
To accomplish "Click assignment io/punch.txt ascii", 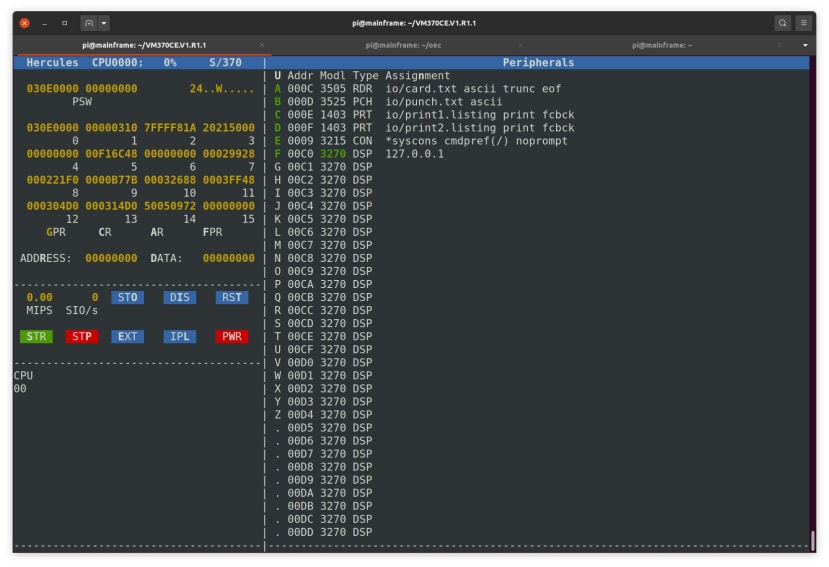I will pos(444,102).
